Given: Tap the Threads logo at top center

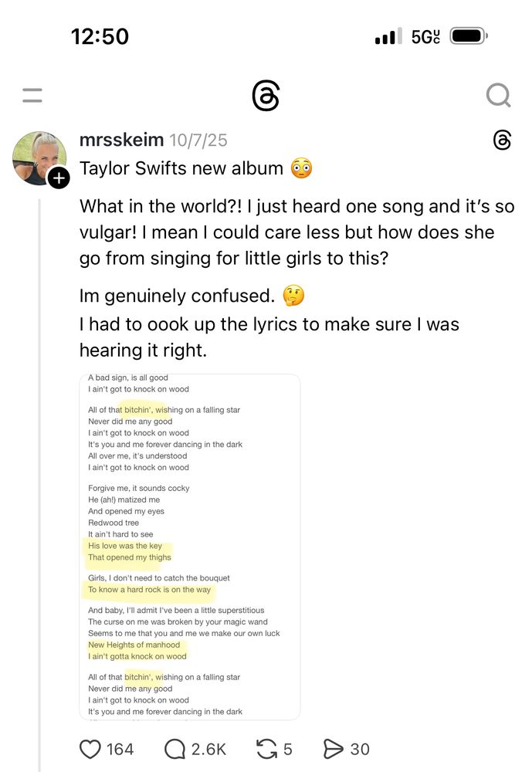Looking at the screenshot, I should 266,96.
